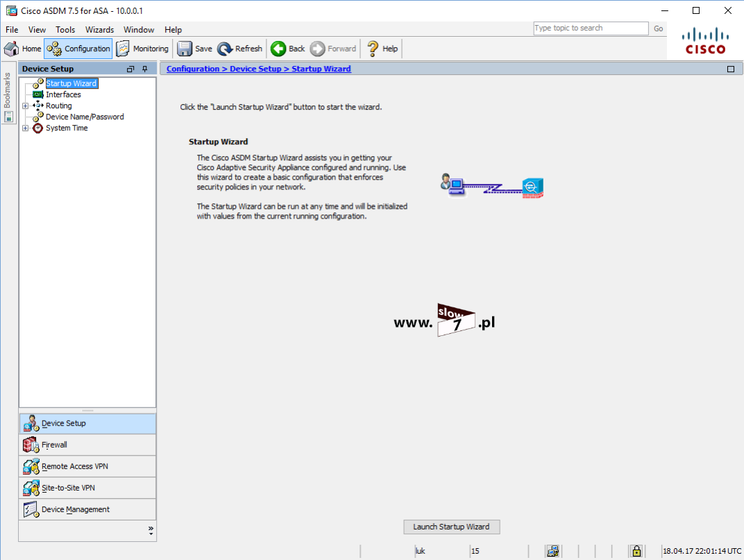Image resolution: width=744 pixels, height=560 pixels.
Task: Open the File menu
Action: pyautogui.click(x=12, y=29)
